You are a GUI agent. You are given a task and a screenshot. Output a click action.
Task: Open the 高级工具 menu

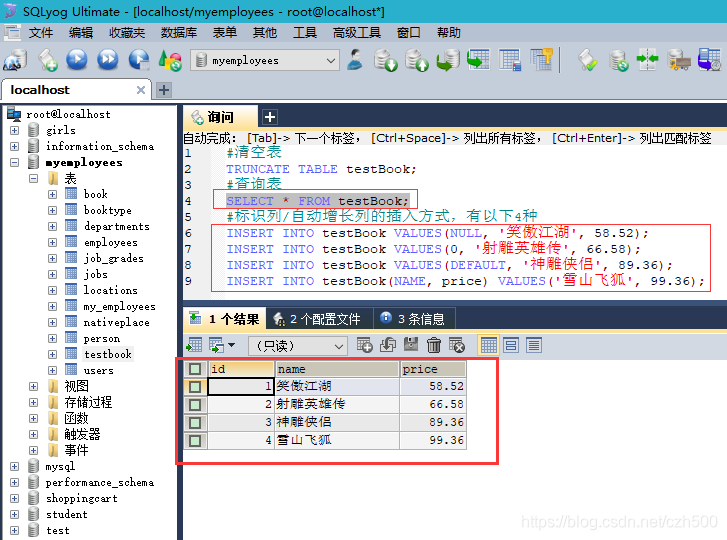point(357,32)
